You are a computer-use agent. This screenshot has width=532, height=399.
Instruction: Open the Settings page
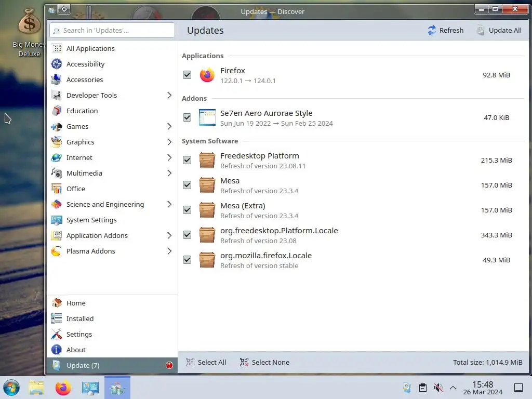point(112,334)
